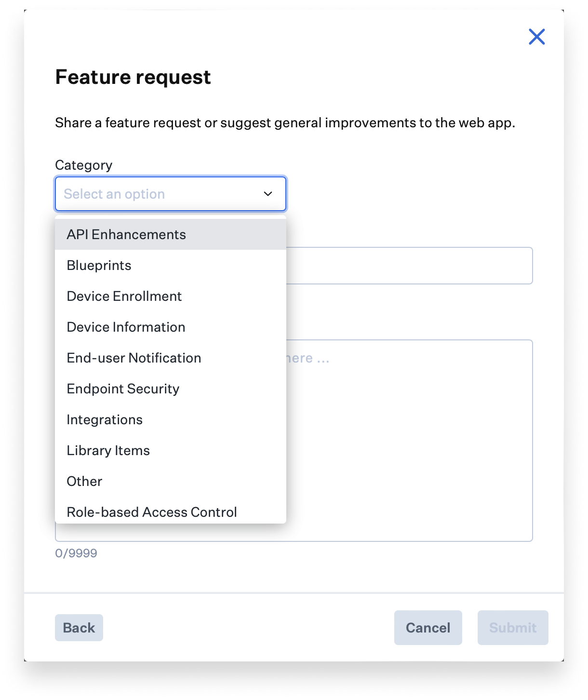Select Integrations from the dropdown list

click(x=105, y=419)
